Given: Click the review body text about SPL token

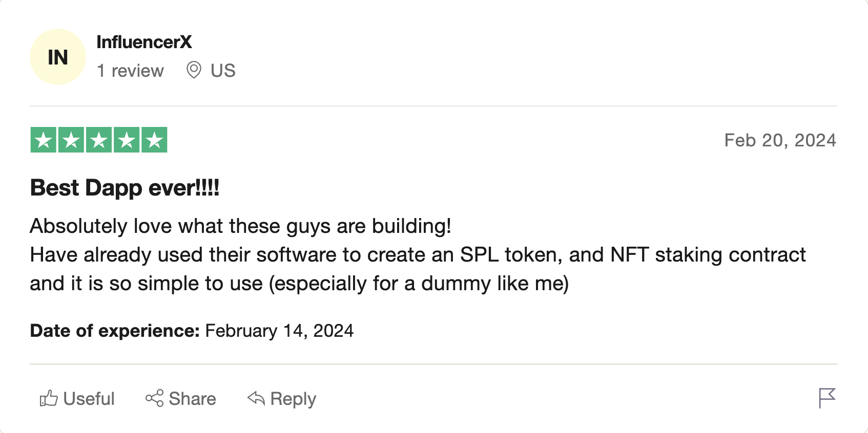Looking at the screenshot, I should pyautogui.click(x=417, y=255).
